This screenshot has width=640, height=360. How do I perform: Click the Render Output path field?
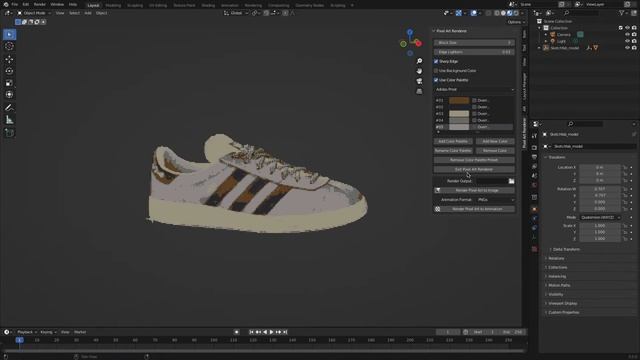[492, 181]
